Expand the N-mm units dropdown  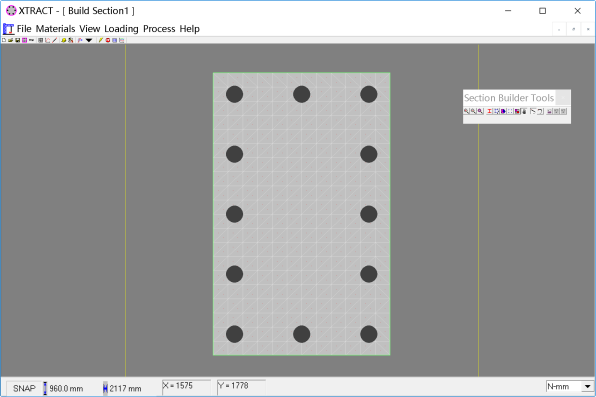click(588, 386)
